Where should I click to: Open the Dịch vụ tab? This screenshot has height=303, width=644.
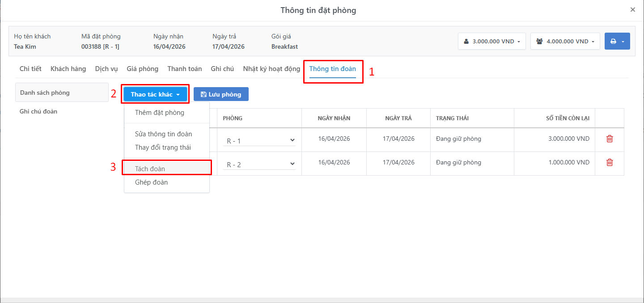point(106,69)
